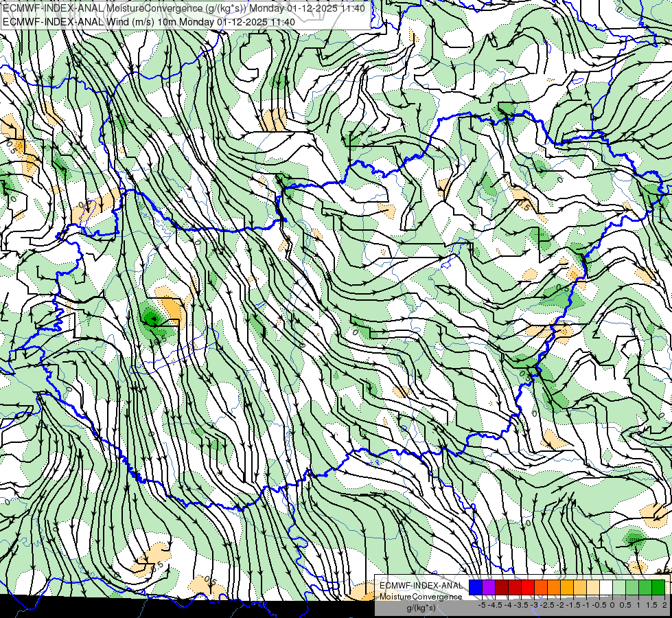672x618 pixels.
Task: Select palest green swatch between 0 and 0.5
Action: pyautogui.click(x=619, y=588)
